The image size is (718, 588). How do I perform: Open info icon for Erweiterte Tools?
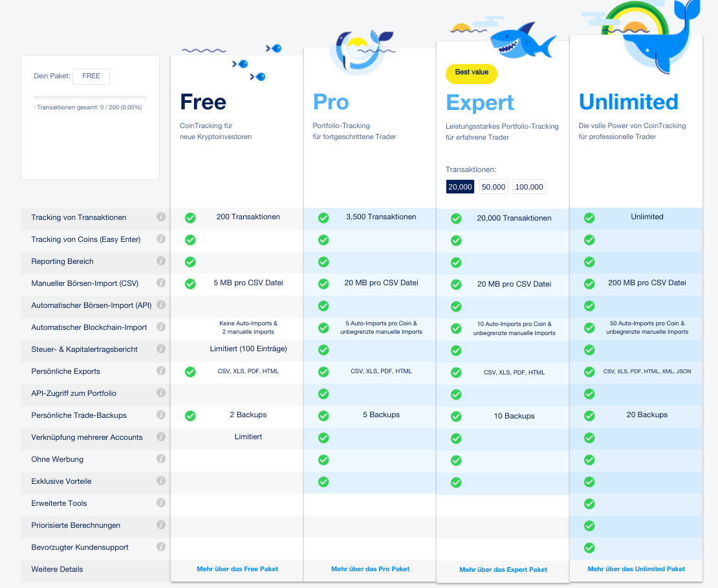(x=160, y=503)
